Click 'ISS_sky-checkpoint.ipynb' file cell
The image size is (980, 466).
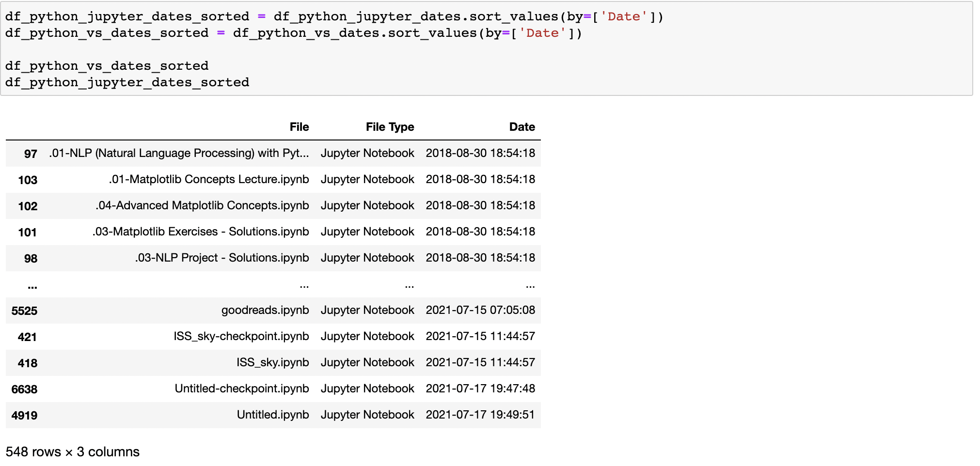(241, 336)
